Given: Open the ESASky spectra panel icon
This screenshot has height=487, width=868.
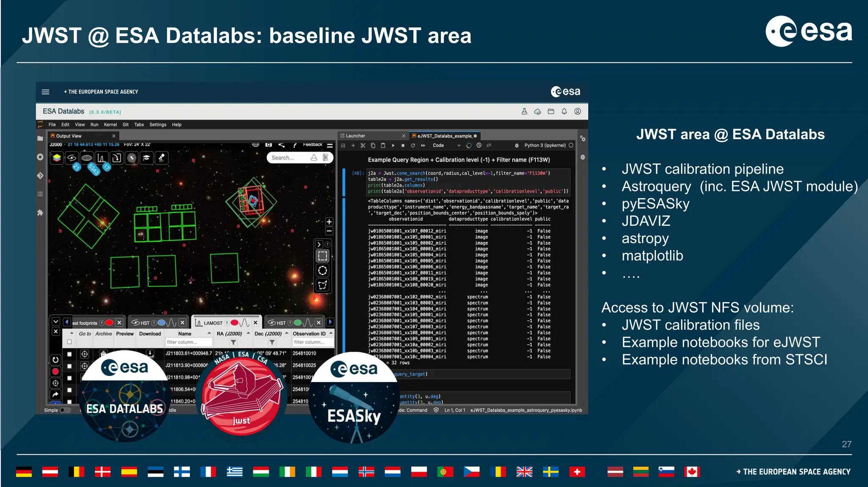Looking at the screenshot, I should [101, 158].
